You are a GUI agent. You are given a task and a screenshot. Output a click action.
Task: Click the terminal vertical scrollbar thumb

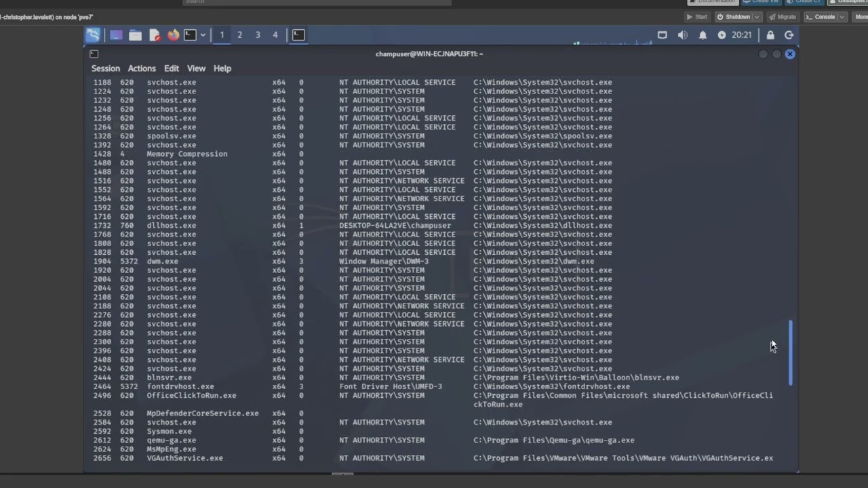(x=791, y=352)
